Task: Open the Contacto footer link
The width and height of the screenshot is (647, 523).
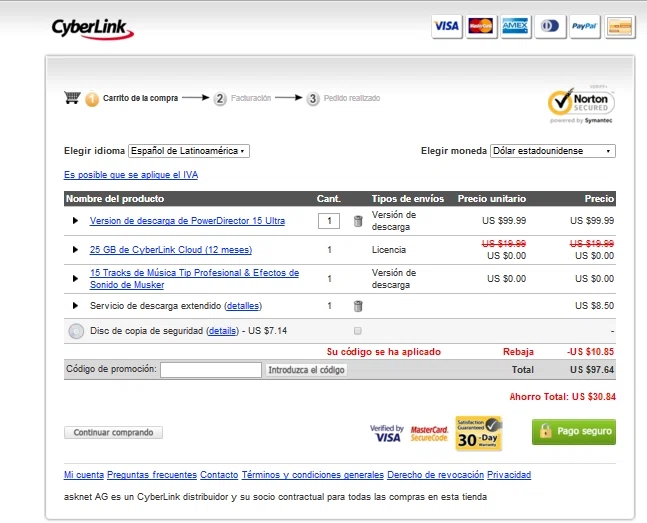Action: tap(219, 475)
